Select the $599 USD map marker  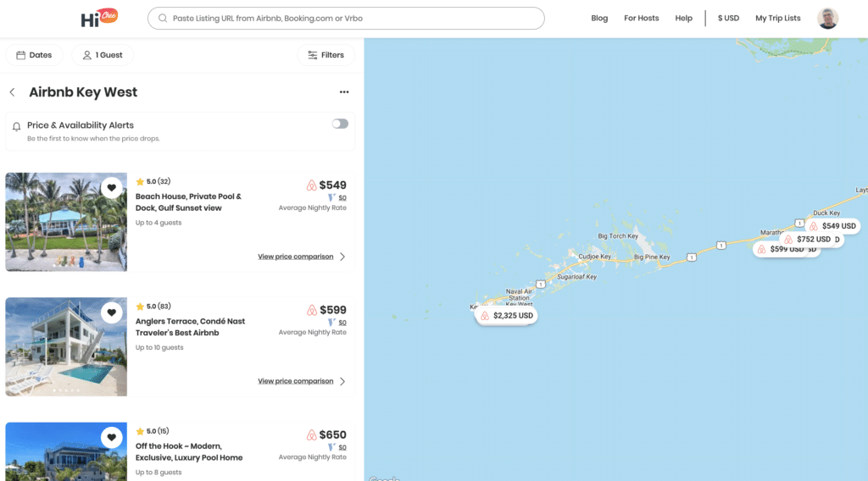click(781, 249)
